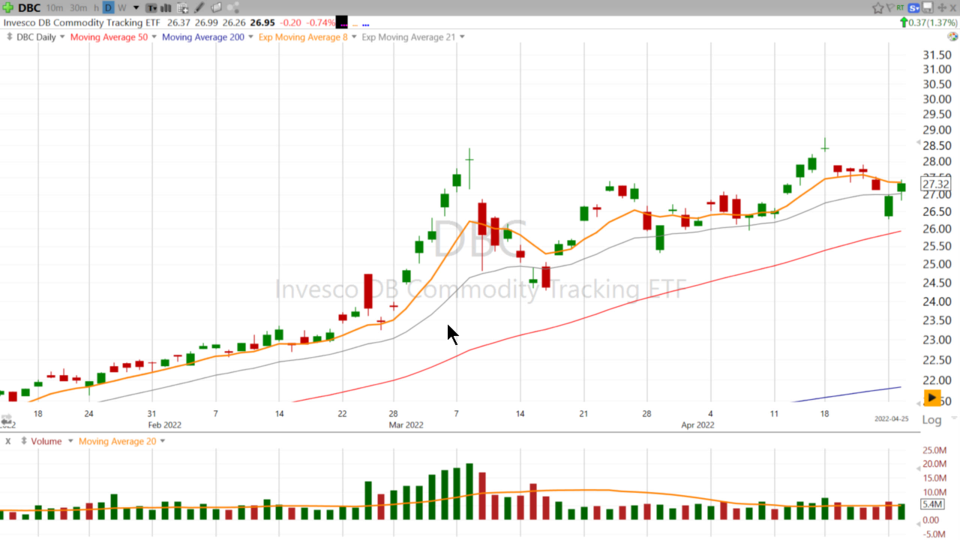Click the green plus add-symbol icon
The height and width of the screenshot is (540, 960).
[x=8, y=8]
